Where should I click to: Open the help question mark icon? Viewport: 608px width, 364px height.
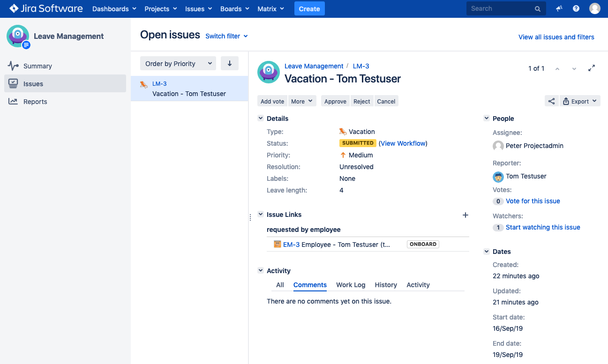tap(576, 8)
